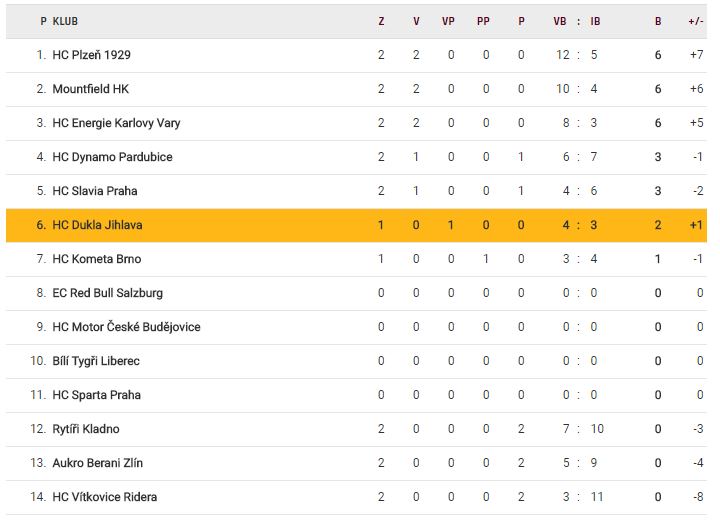Open HC Dynamo Pardubice team page
720x521 pixels.
(x=112, y=157)
